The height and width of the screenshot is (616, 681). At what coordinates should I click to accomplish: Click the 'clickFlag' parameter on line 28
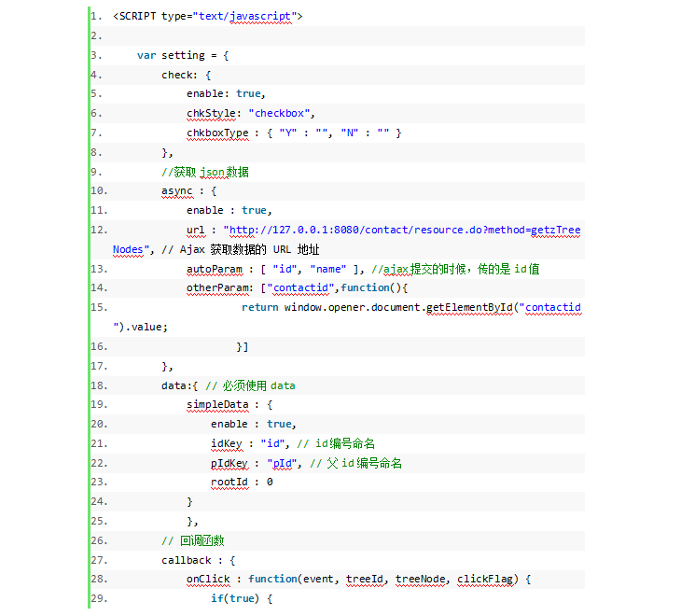(487, 580)
